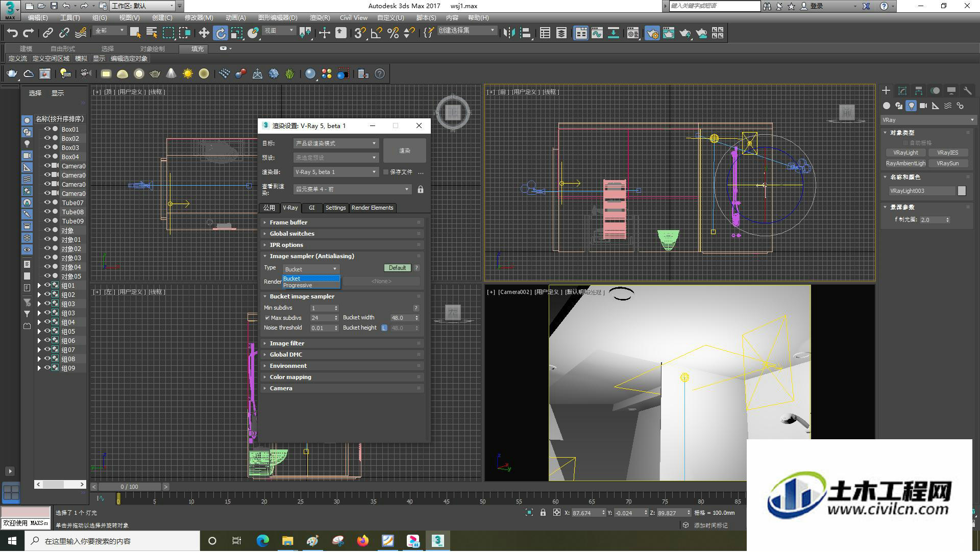Click the Redo arrow in main toolbar

[29, 33]
